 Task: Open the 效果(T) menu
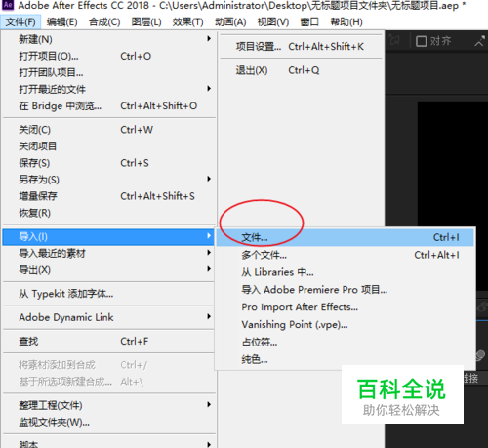tap(188, 22)
